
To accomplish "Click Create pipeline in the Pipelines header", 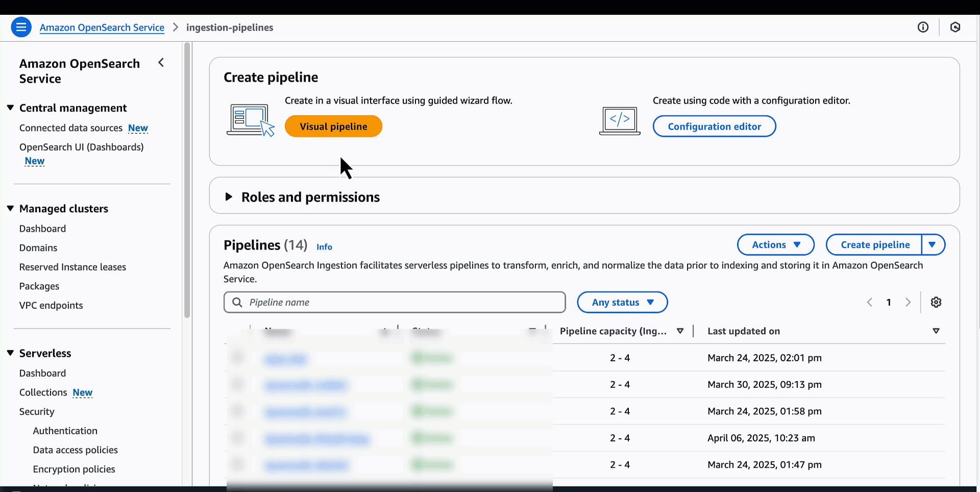I will (874, 244).
